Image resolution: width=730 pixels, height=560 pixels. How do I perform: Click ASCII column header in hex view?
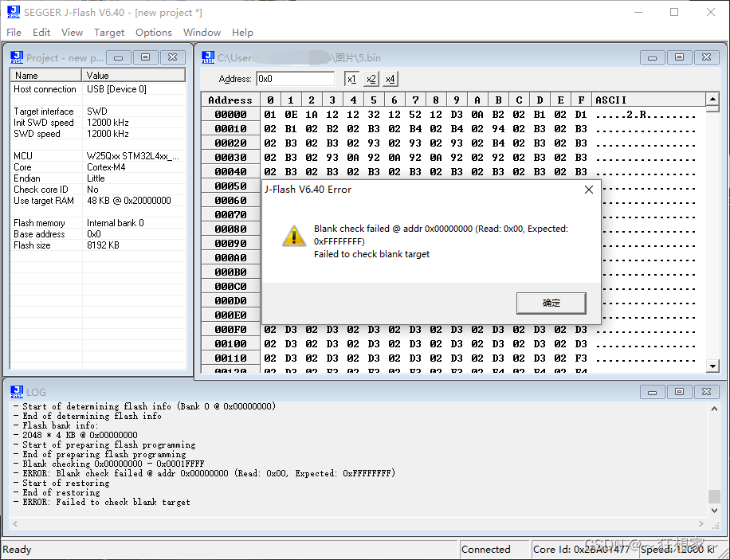649,100
